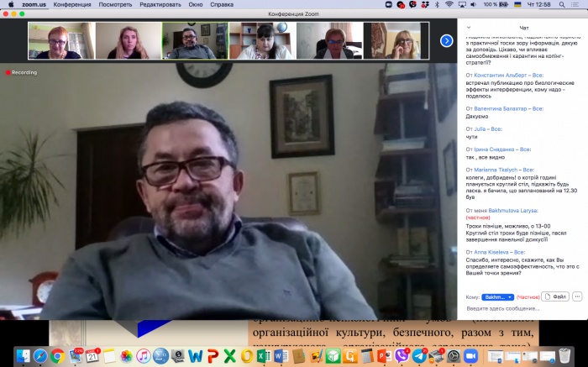Open Notification Center icon in menu bar
Screen dimensions: 588x367
click(x=575, y=4)
